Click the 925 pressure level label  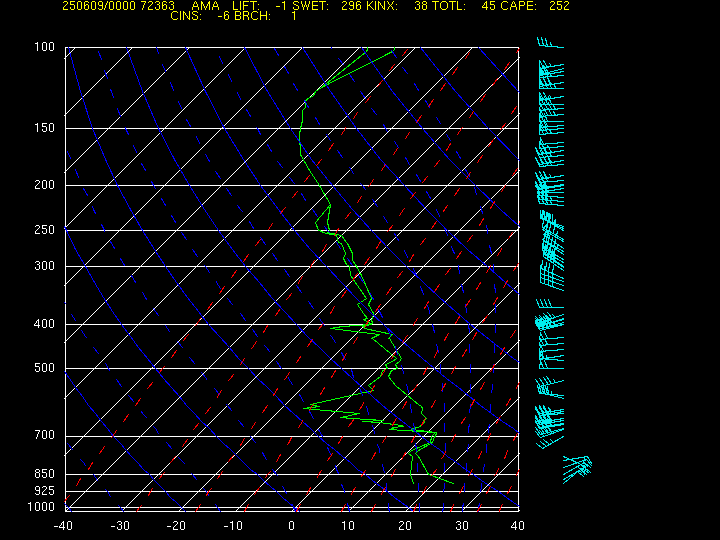tap(45, 491)
